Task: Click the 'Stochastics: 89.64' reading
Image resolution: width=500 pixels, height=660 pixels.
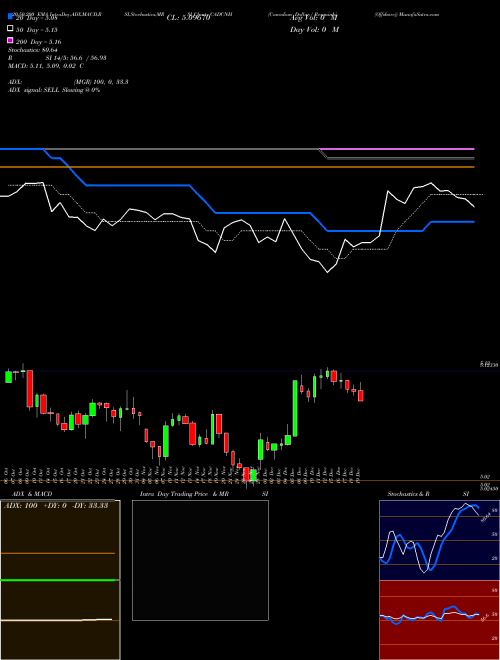Action: (x=32, y=50)
